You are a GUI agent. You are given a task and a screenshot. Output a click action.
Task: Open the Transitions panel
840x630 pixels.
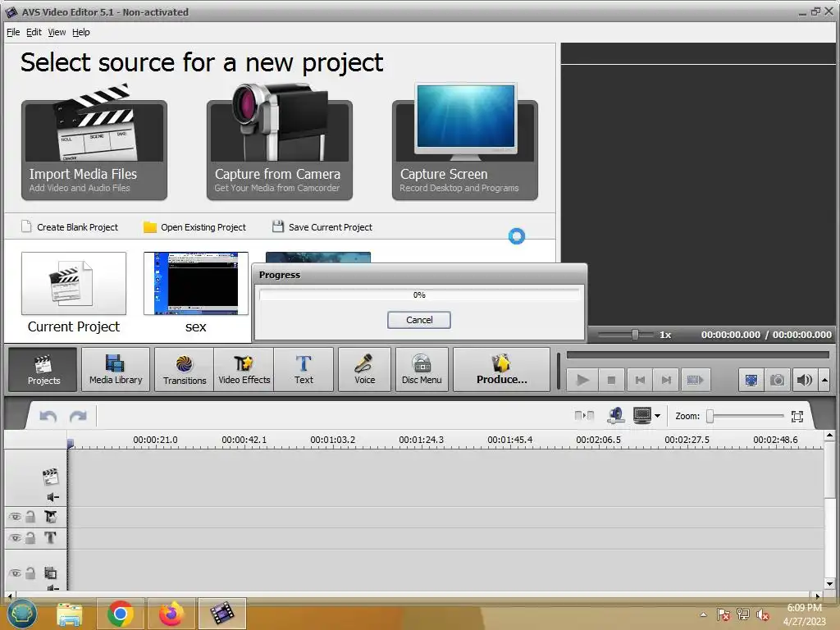(185, 370)
